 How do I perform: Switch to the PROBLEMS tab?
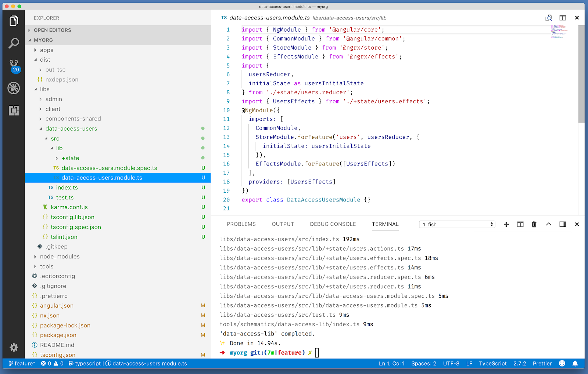[241, 224]
